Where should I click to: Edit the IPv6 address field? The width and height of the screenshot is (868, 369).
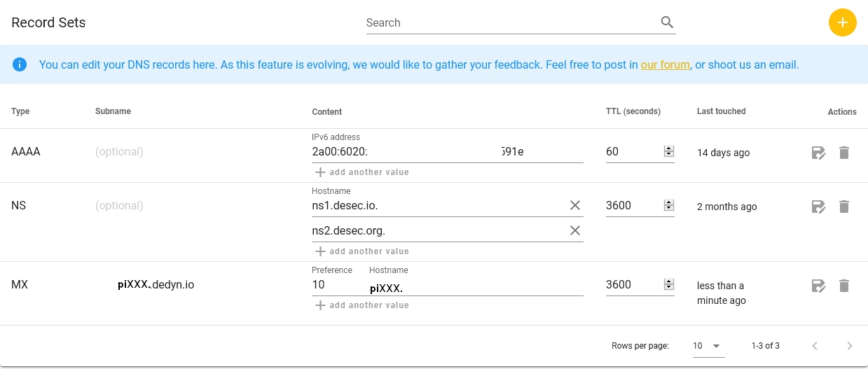click(448, 151)
